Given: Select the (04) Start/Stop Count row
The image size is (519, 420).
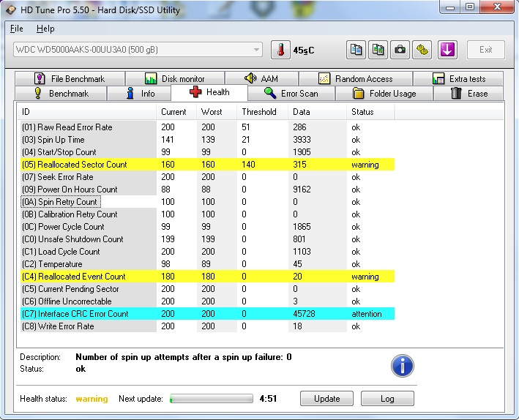Looking at the screenshot, I should (208, 152).
